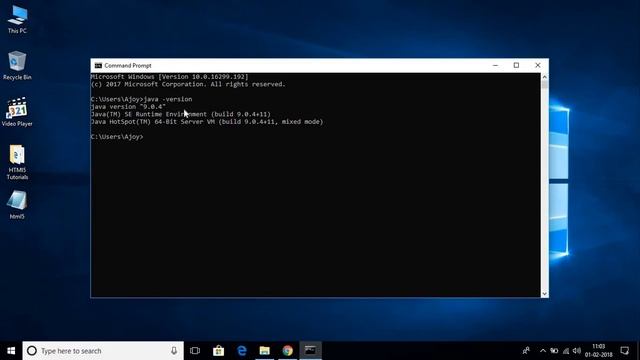Click the last C:\Users\Ajoy> prompt line
Image resolution: width=640 pixels, height=360 pixels.
(x=117, y=137)
